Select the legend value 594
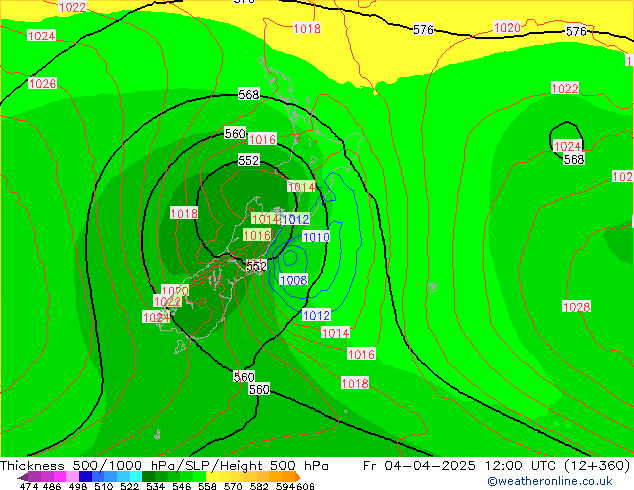Viewport: 634px width, 490px height. [x=285, y=486]
